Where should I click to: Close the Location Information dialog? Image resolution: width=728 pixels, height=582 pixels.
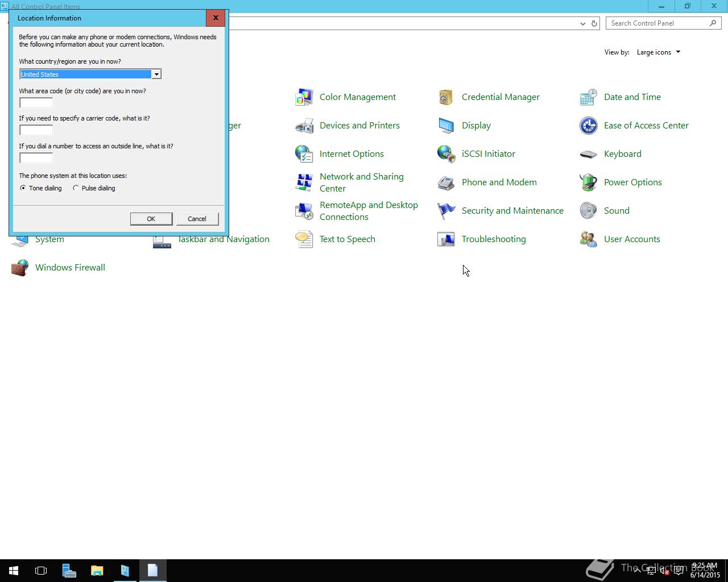[216, 18]
